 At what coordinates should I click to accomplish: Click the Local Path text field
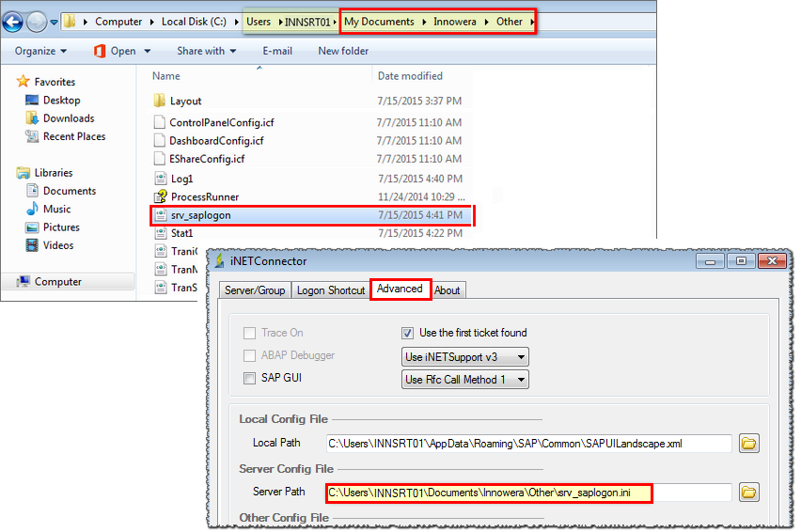coord(528,444)
